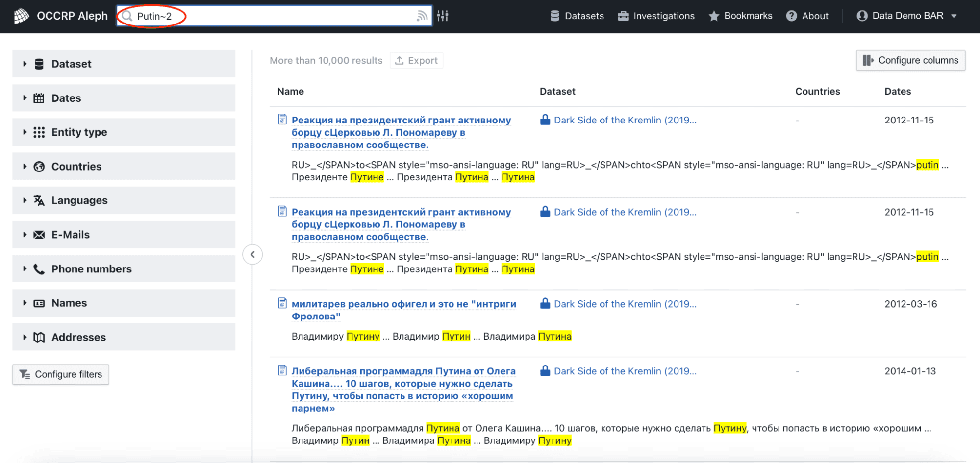Click the Investigations briefcase icon
Screen dimensions: 980x463
(623, 16)
